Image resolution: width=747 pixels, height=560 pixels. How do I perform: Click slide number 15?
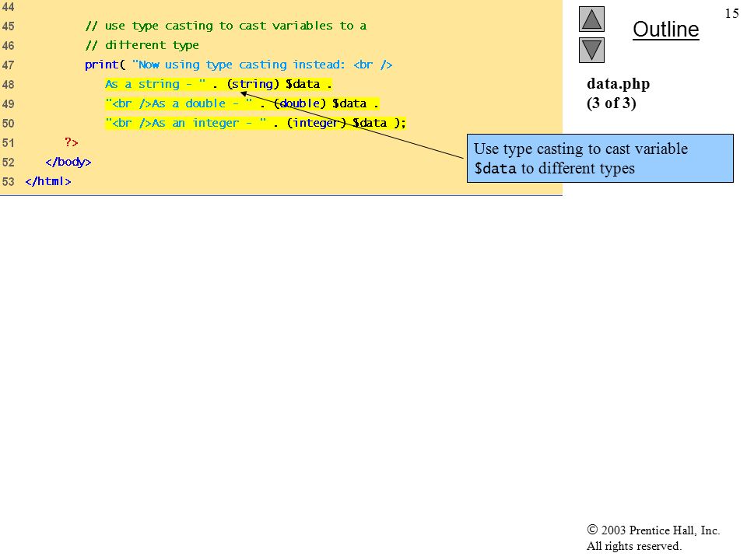coord(731,13)
